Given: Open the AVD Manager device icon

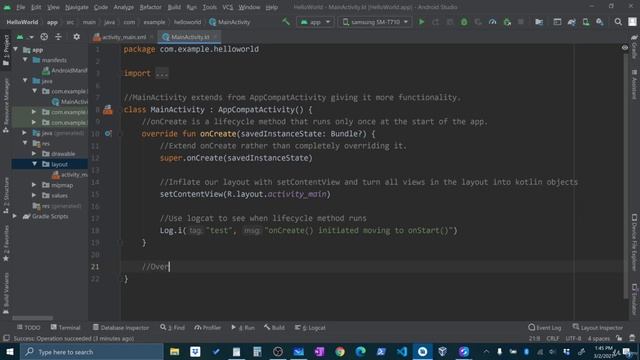Looking at the screenshot, I should coord(586,22).
